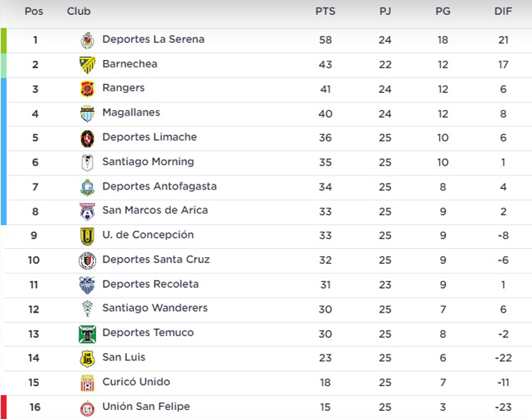Open the San Marcos de Arica link
The image size is (532, 419).
(x=154, y=211)
